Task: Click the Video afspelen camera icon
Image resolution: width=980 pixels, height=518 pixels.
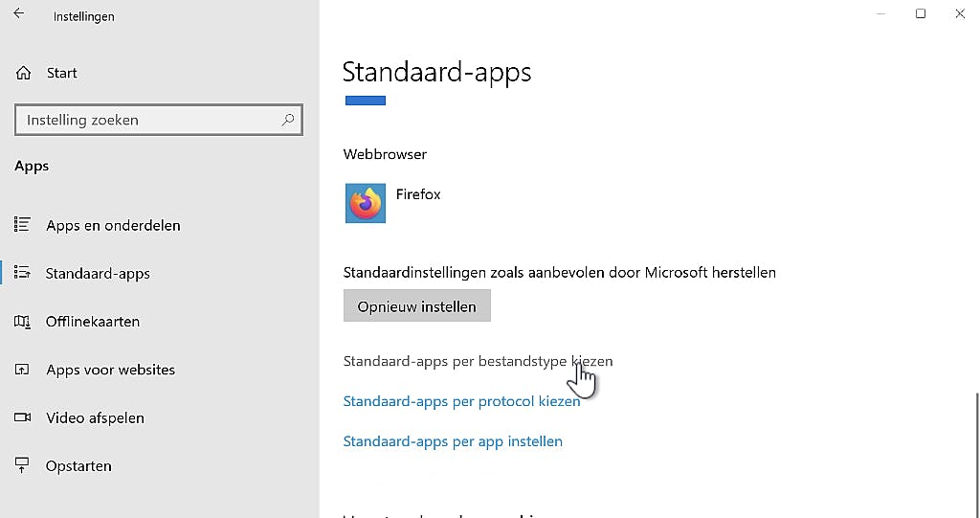Action: [22, 417]
